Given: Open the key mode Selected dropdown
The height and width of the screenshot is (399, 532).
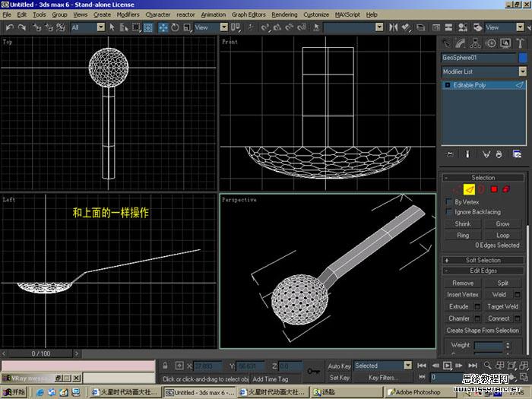Looking at the screenshot, I should click(x=408, y=366).
